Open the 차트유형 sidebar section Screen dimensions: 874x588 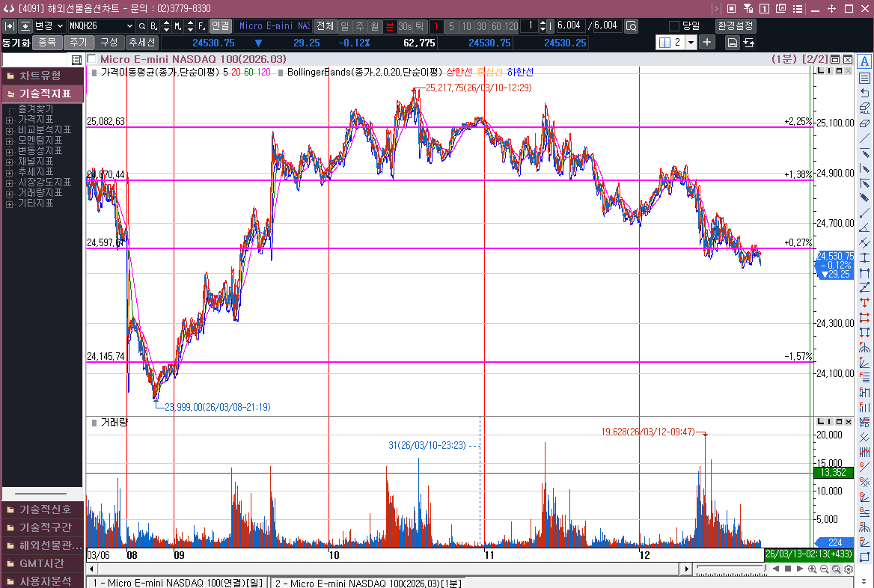pos(41,76)
